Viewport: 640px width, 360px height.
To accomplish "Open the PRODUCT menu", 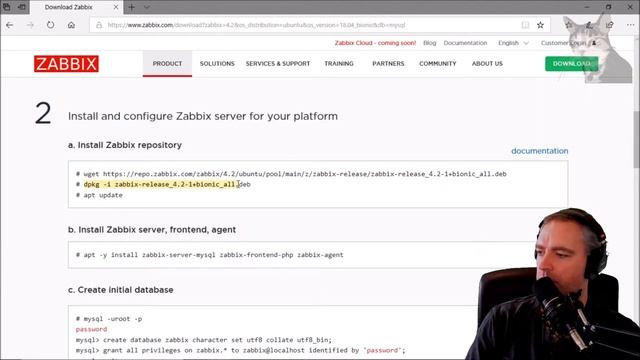I will (x=167, y=64).
